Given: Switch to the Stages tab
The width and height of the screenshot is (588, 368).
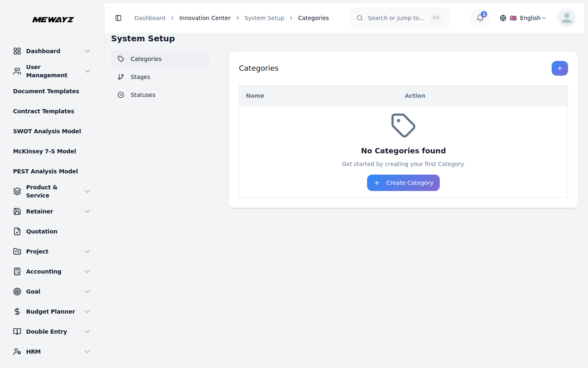Looking at the screenshot, I should click(x=140, y=77).
